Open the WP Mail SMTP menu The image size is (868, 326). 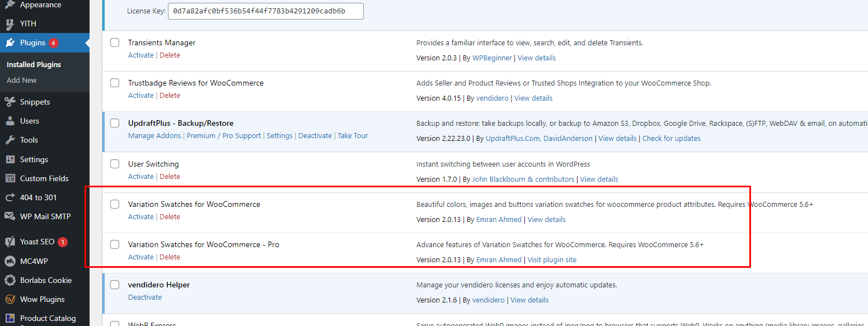click(45, 216)
